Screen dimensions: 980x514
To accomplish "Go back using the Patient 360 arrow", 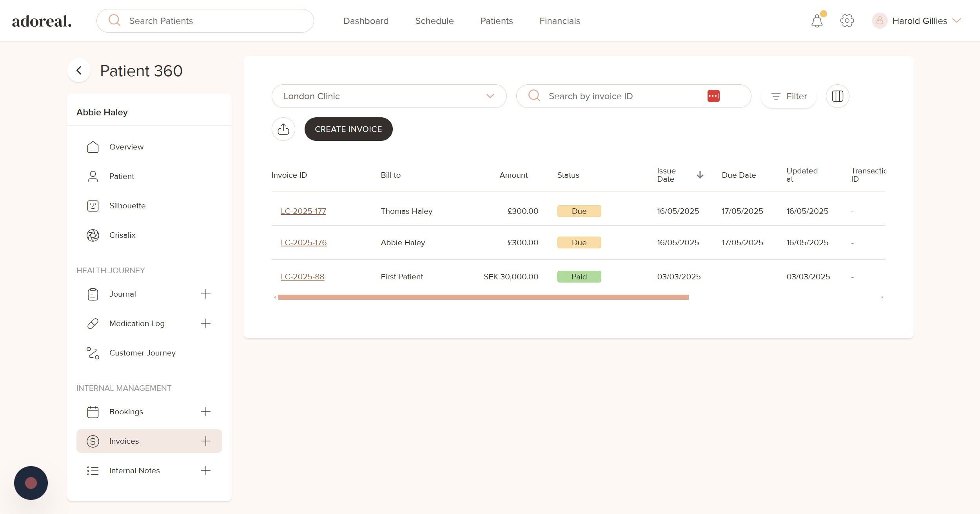I will pyautogui.click(x=79, y=71).
